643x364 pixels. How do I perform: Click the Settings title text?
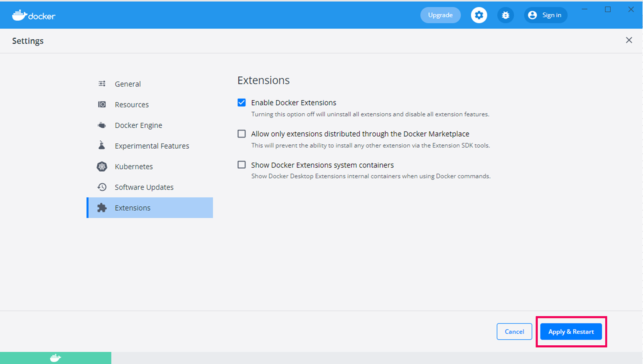[x=28, y=41]
